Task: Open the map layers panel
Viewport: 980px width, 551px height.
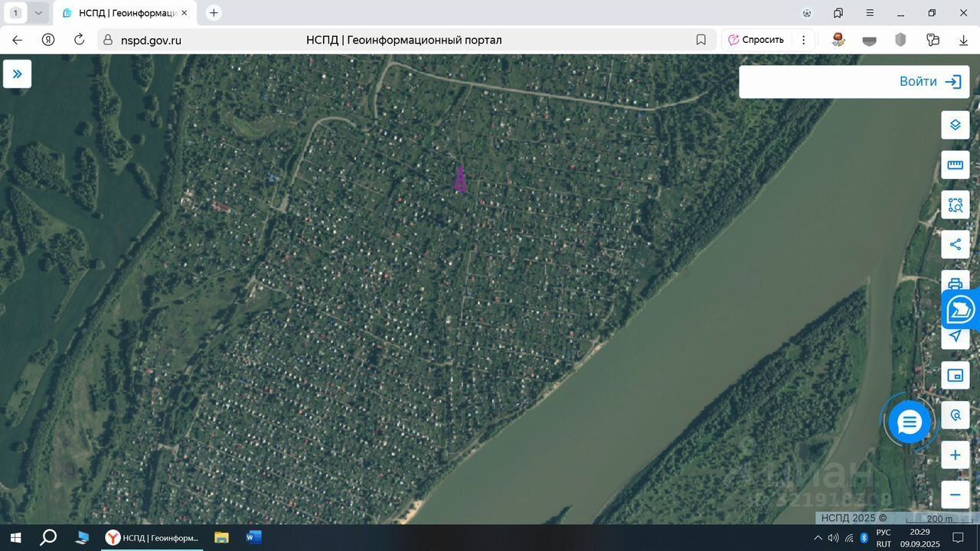Action: click(x=955, y=125)
